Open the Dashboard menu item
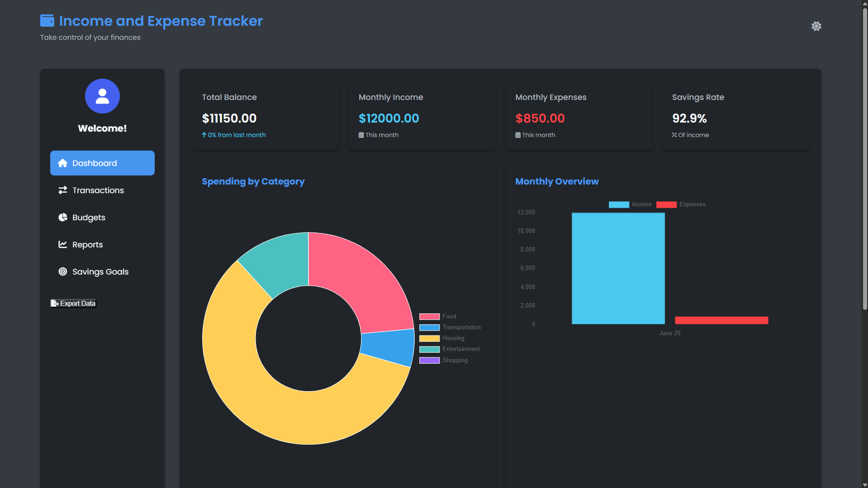The height and width of the screenshot is (488, 868). click(102, 163)
